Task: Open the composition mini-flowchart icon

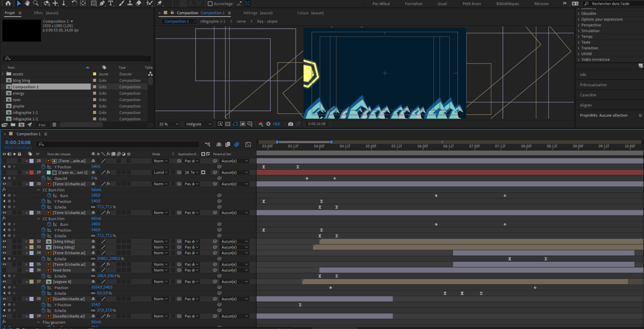Action: point(208,144)
